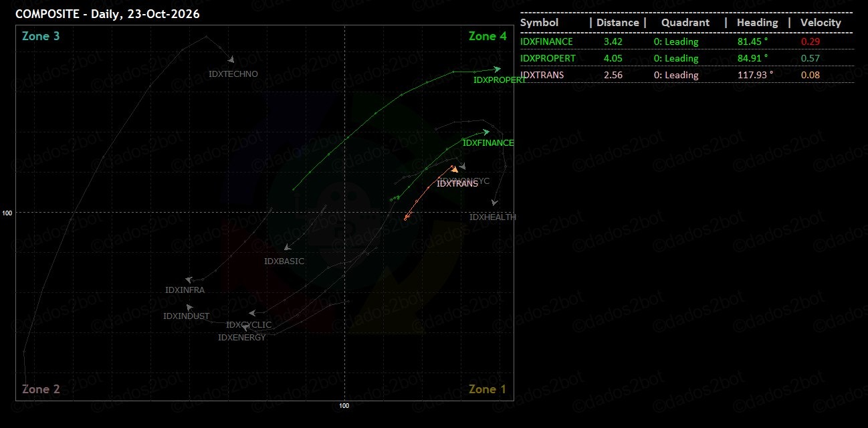This screenshot has height=428, width=868.
Task: Click the IDXENERGY label on the chart
Action: 242,338
